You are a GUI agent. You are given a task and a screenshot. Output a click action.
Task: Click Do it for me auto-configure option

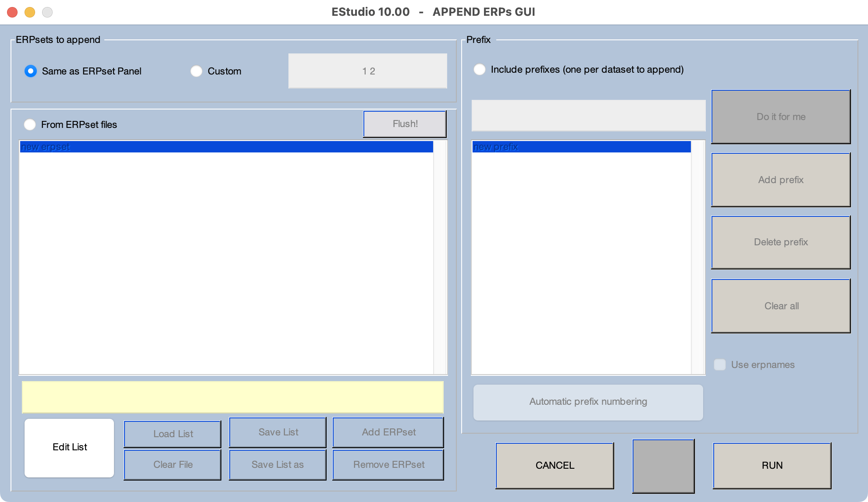click(x=780, y=117)
